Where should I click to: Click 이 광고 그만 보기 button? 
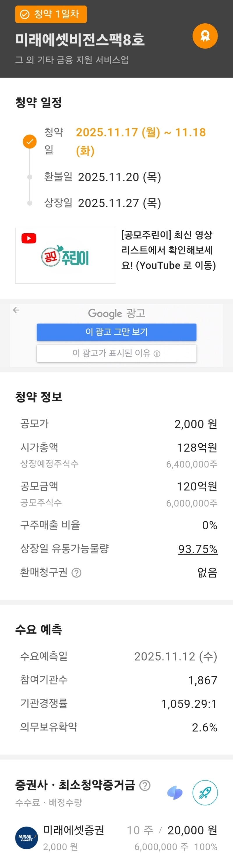[x=116, y=332]
